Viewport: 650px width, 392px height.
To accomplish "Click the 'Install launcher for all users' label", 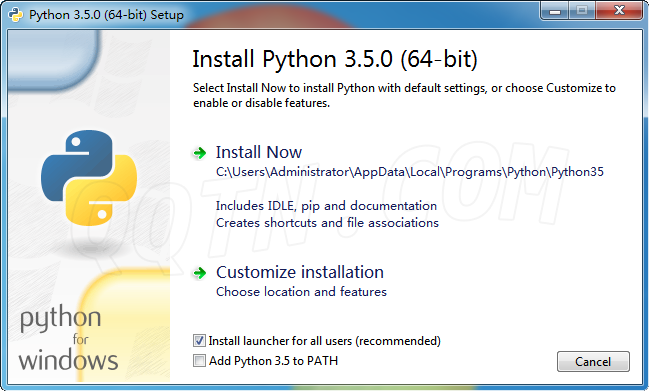I will tap(325, 341).
